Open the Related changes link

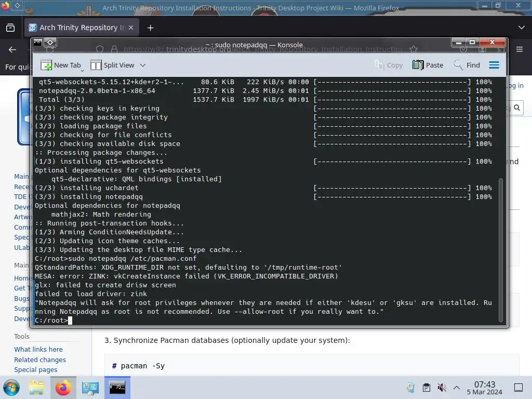click(40, 360)
